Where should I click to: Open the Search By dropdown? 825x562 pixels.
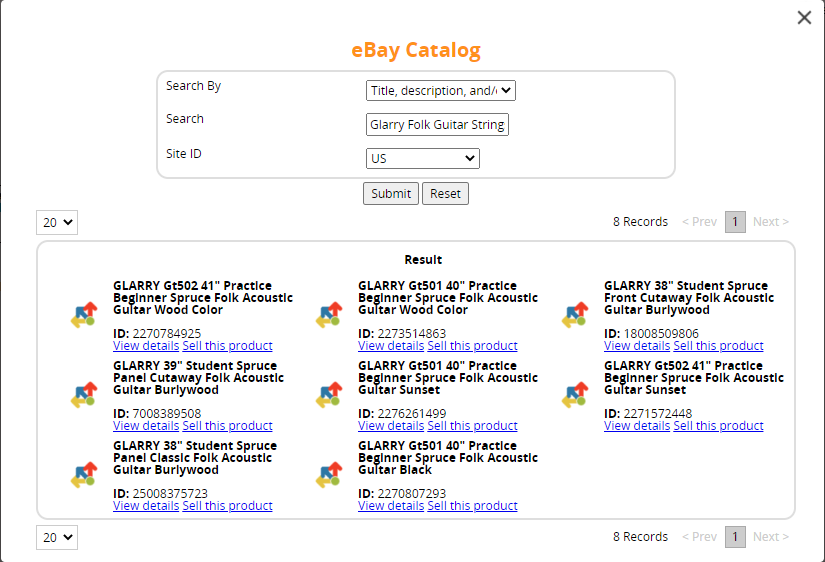point(440,91)
